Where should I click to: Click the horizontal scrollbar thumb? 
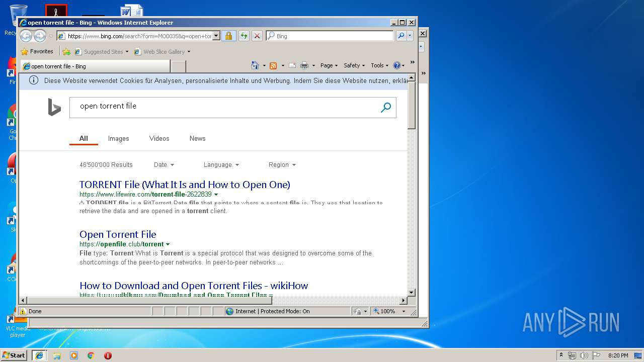149,301
